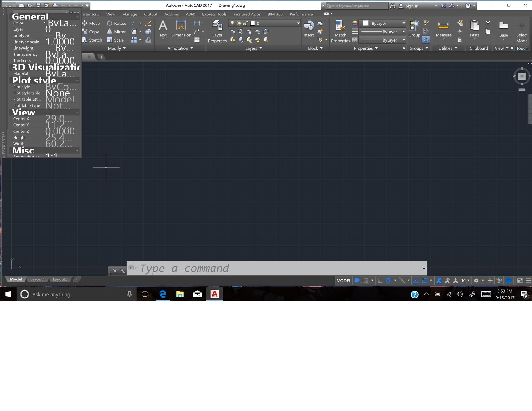
Task: Open the Windows Start menu
Action: (8, 294)
